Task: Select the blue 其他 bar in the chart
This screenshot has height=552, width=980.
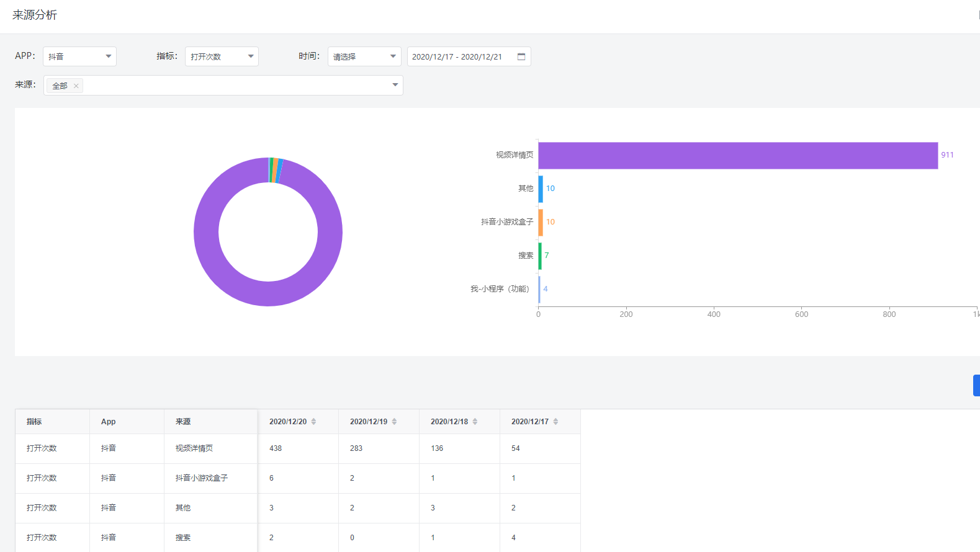Action: (x=541, y=189)
